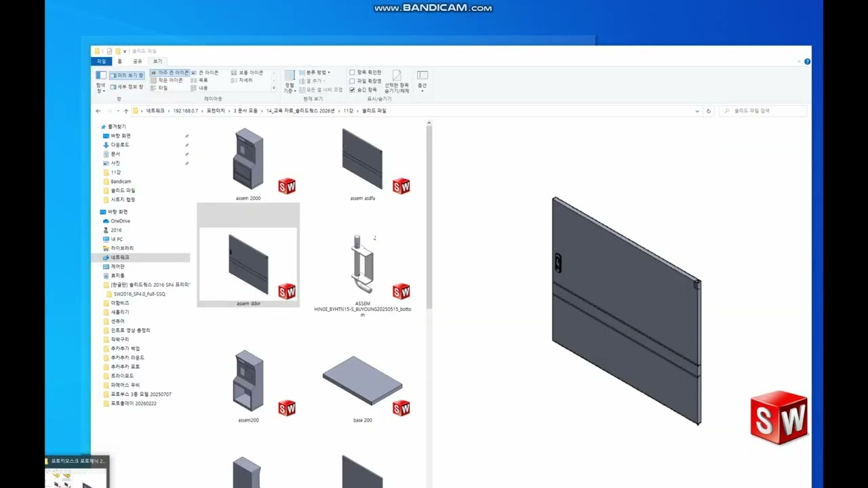Screen dimensions: 868x488
Task: Toggle the Preview pane (미리 보기 창)
Action: pyautogui.click(x=127, y=75)
